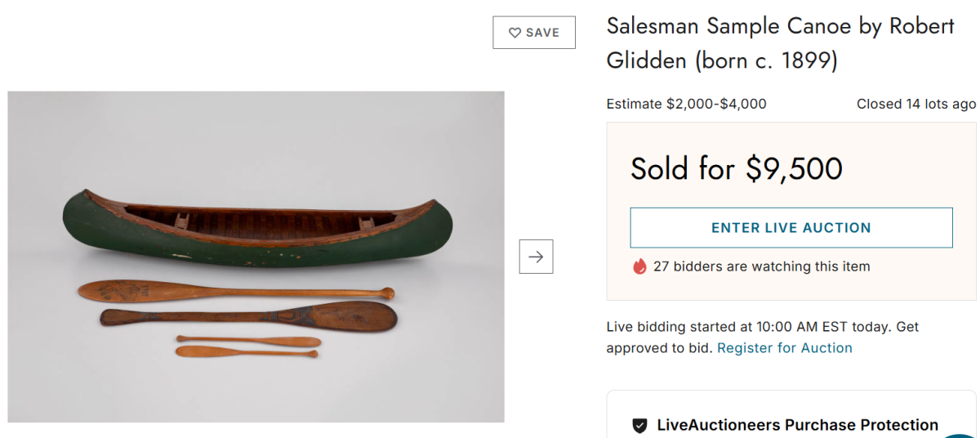Click the flame icon beside bidders count

coord(639,266)
